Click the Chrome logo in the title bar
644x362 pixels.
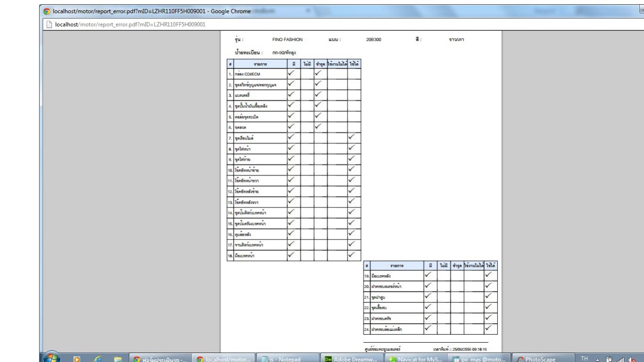[46, 11]
